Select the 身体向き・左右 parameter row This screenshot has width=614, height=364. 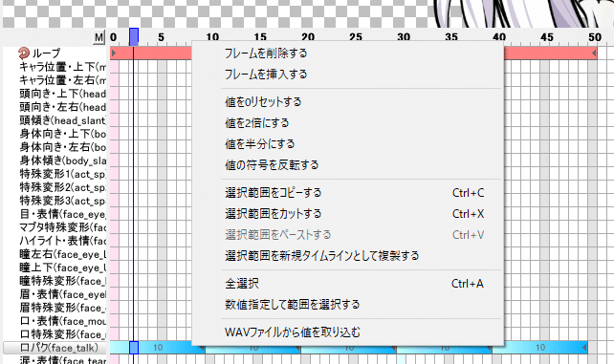click(63, 147)
